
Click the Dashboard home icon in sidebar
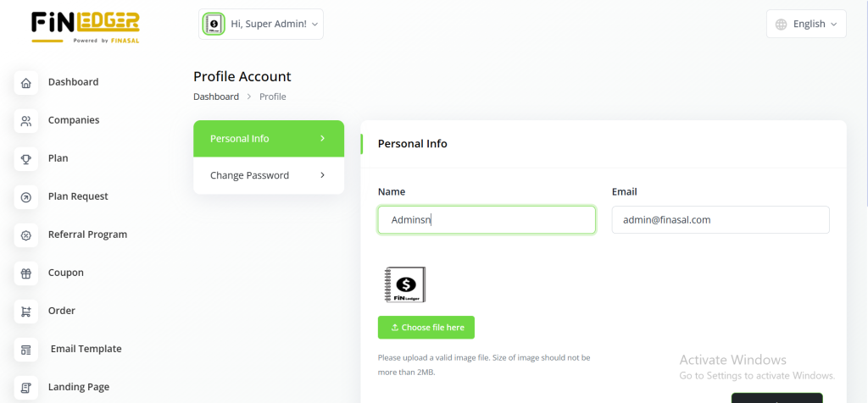pos(26,83)
